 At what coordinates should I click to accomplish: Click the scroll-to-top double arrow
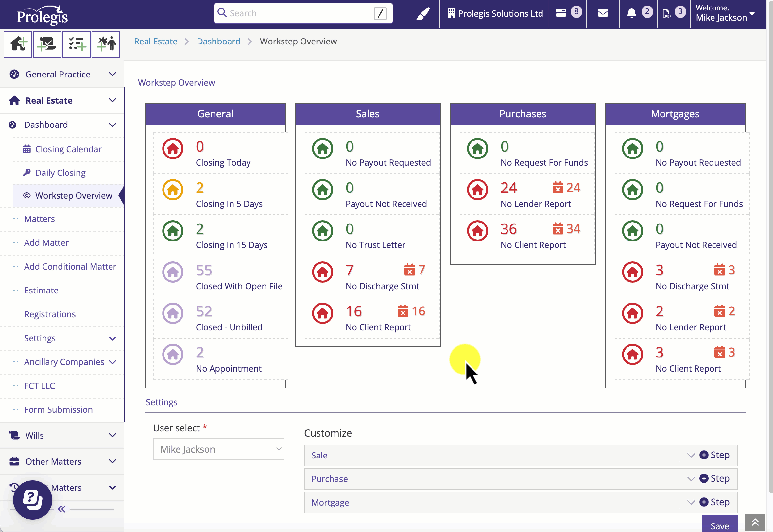[755, 522]
